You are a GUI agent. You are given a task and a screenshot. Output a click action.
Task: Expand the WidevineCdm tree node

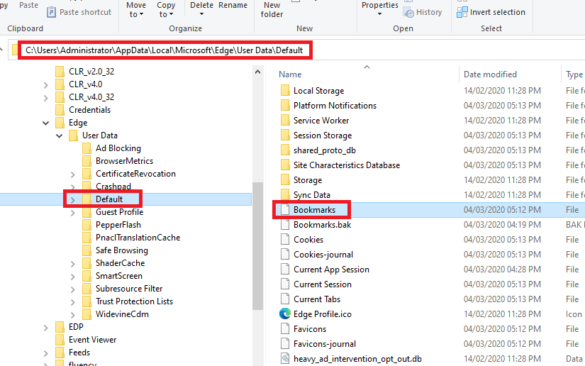pos(73,315)
